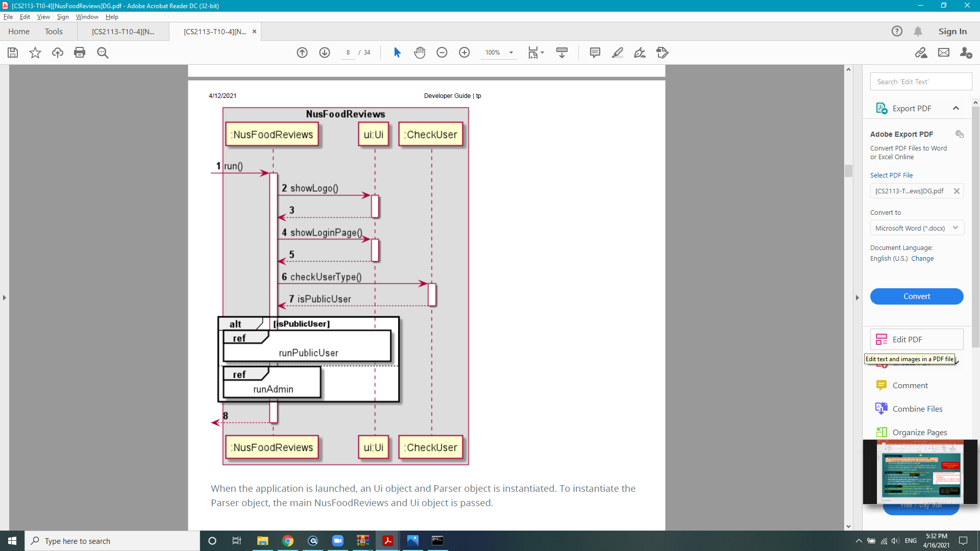Open the Add comment sticky note tool
Screen dimensions: 980x551
click(595, 53)
